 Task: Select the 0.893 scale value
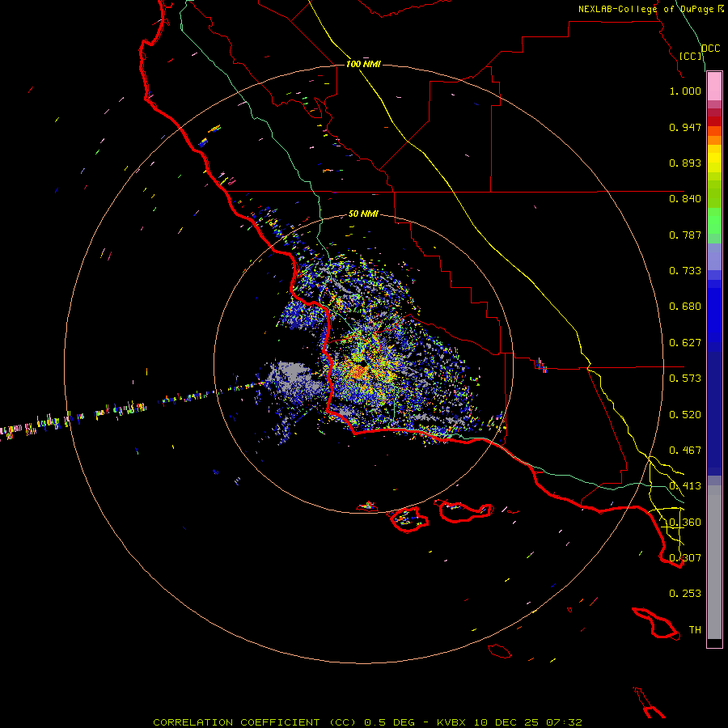tap(685, 163)
